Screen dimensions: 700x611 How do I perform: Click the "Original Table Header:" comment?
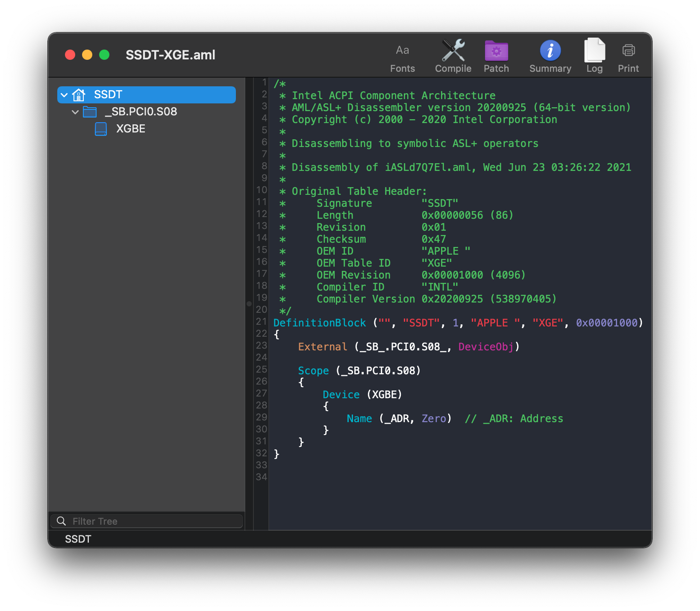pos(359,191)
